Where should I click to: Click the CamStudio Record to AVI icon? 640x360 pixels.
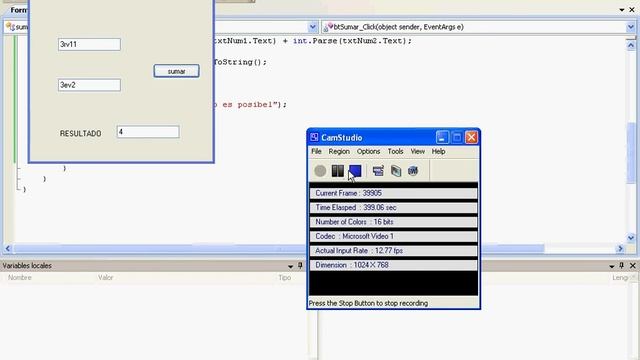(x=396, y=171)
